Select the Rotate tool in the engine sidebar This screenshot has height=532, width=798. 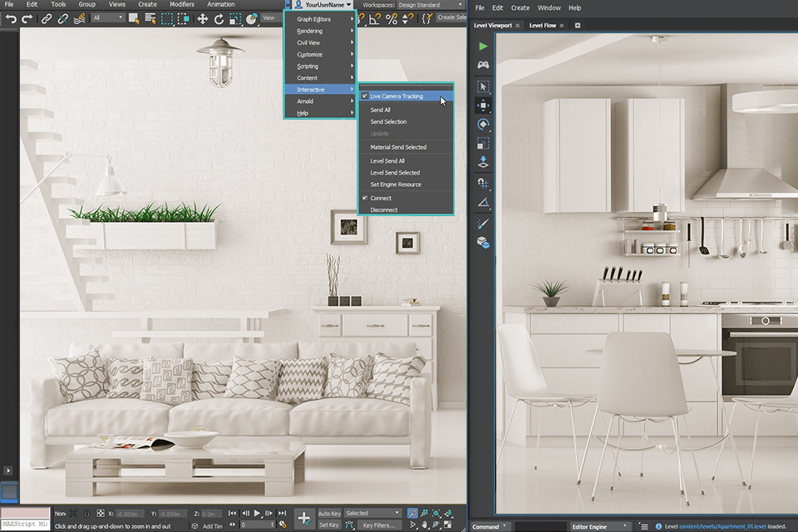tap(485, 125)
